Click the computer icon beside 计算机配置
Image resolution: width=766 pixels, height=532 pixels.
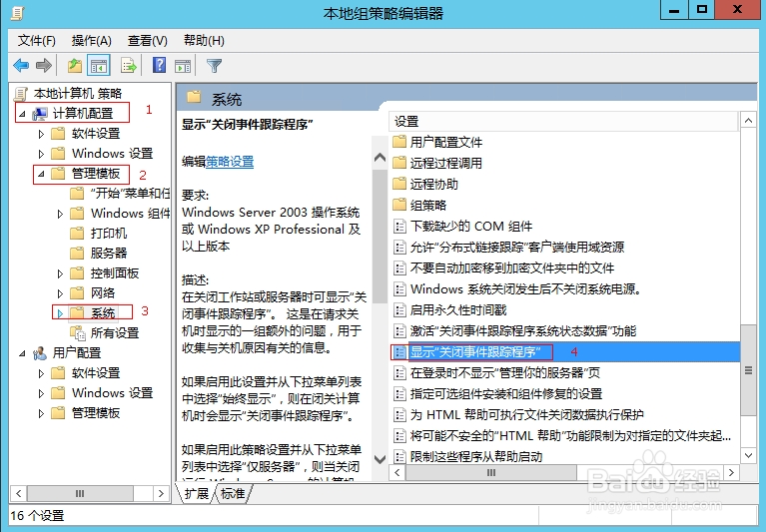(40, 113)
